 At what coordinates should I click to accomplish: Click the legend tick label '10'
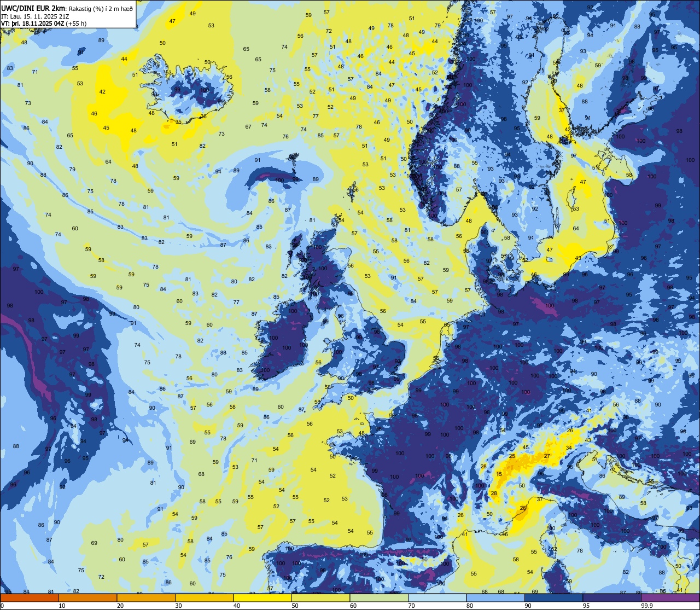point(62,606)
